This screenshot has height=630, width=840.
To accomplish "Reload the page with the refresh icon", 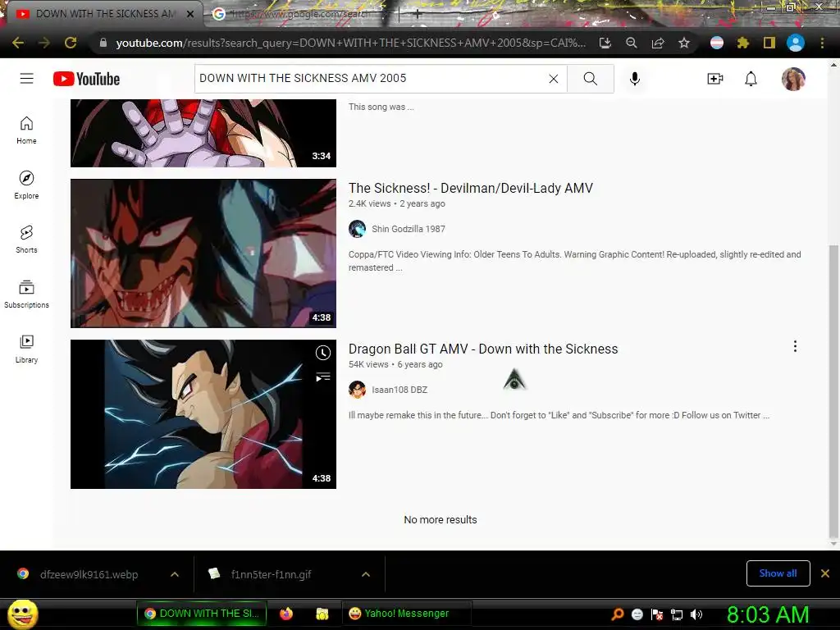I will pos(71,43).
